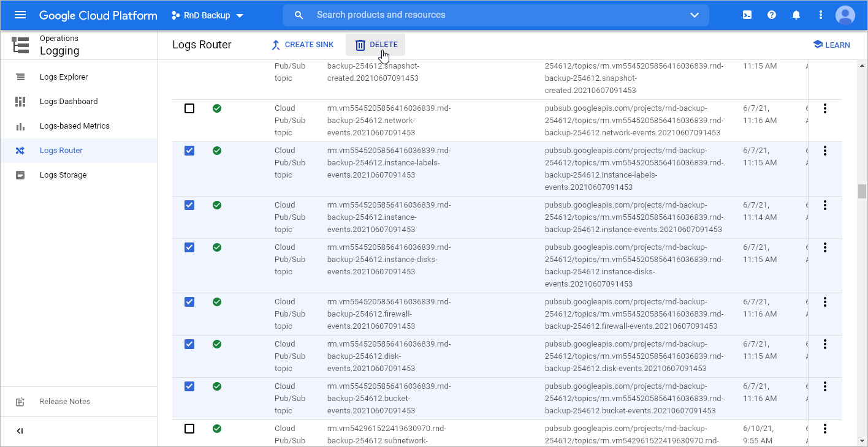Open the main navigation hamburger menu

coord(20,15)
